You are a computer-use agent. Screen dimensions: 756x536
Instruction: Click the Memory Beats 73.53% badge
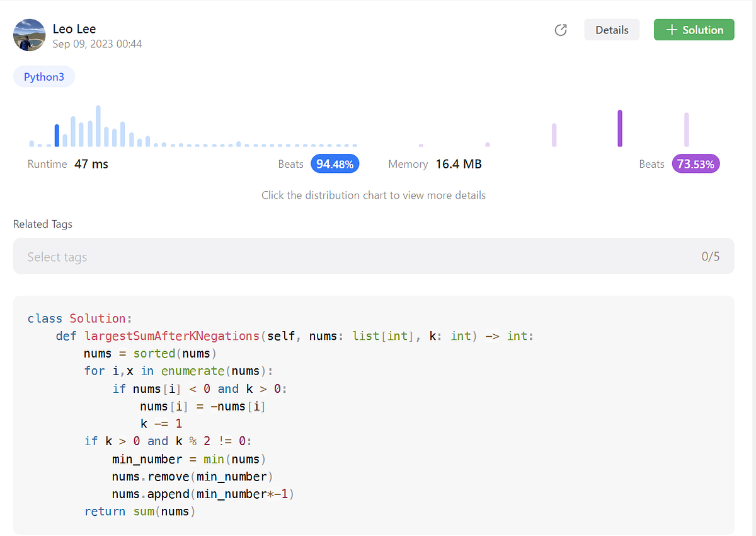(x=696, y=163)
